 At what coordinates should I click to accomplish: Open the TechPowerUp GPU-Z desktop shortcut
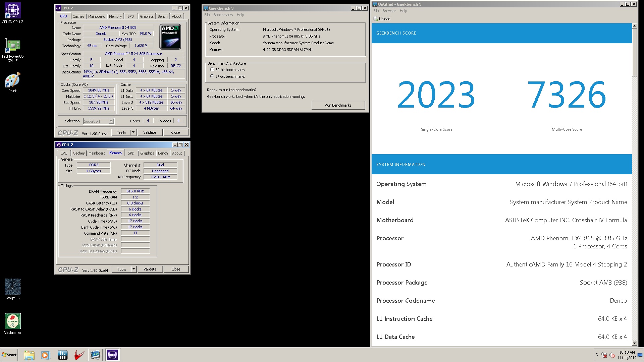click(x=12, y=50)
